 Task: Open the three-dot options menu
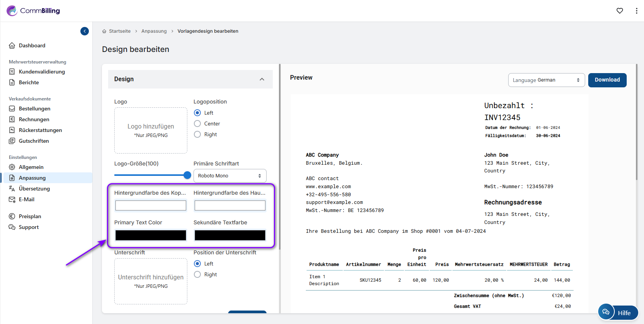pos(636,11)
